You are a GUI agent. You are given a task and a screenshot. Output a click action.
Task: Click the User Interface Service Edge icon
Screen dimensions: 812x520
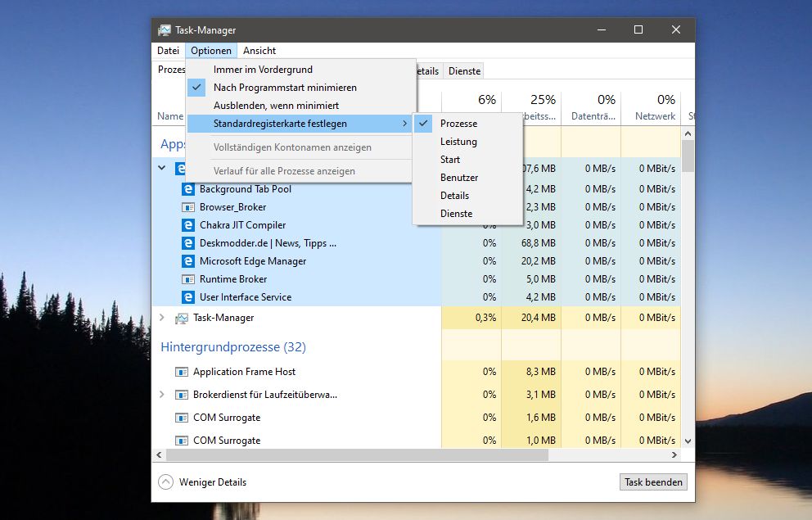click(x=188, y=297)
